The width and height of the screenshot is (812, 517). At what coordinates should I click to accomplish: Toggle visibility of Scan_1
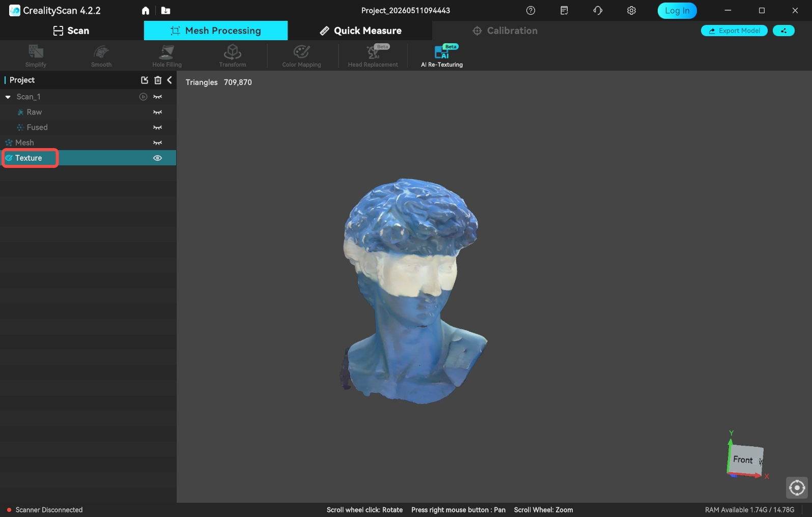pyautogui.click(x=158, y=97)
